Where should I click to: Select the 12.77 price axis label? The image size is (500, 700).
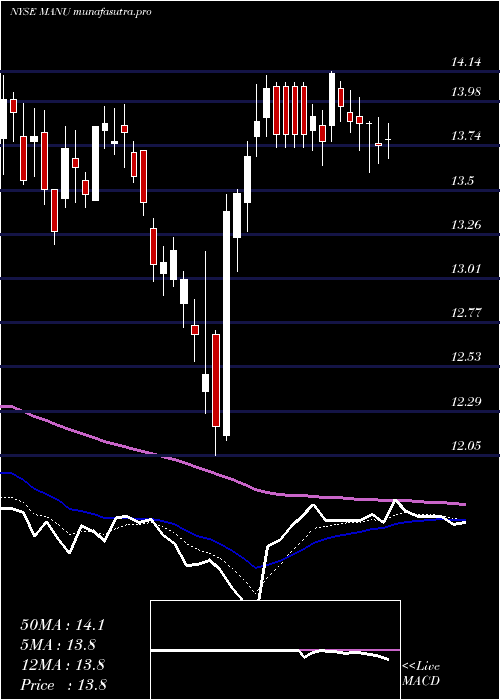[x=466, y=313]
